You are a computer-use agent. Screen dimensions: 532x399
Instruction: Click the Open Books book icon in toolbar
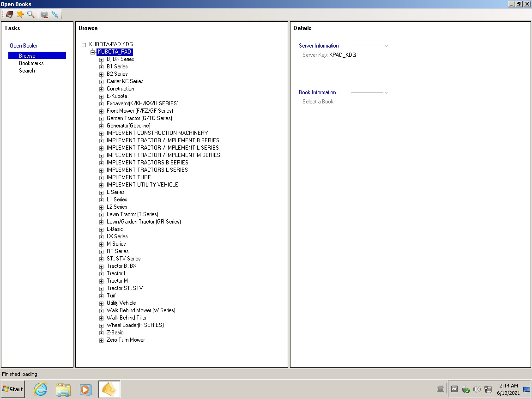[x=10, y=14]
